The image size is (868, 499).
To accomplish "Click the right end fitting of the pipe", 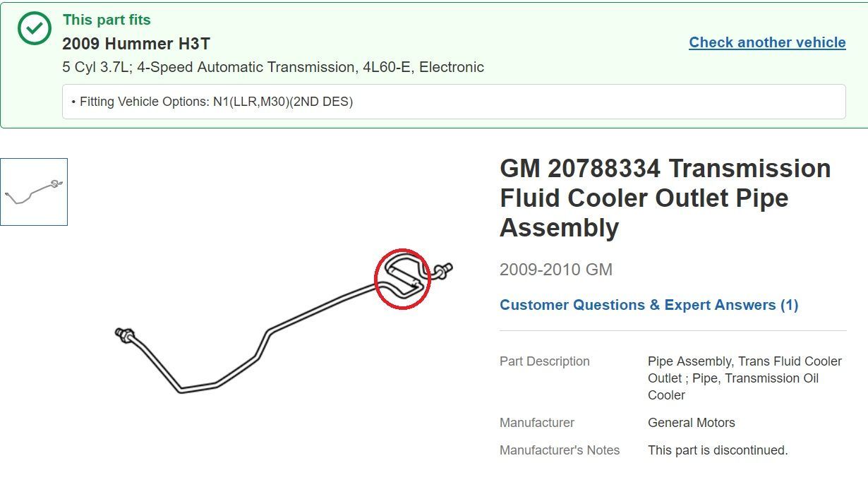I will coord(444,269).
